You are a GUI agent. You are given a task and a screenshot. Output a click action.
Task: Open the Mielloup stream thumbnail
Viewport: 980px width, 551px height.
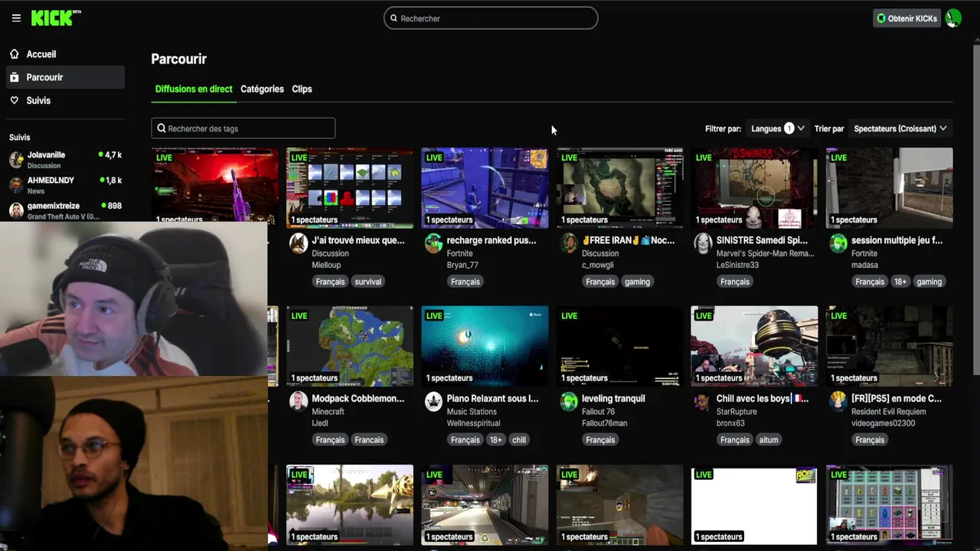click(350, 188)
